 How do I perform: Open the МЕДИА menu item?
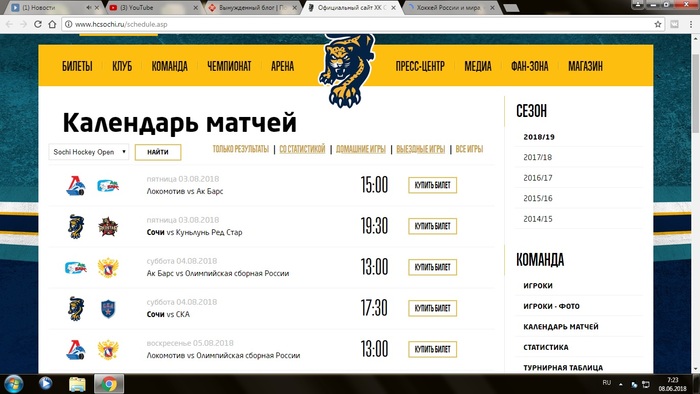(478, 66)
